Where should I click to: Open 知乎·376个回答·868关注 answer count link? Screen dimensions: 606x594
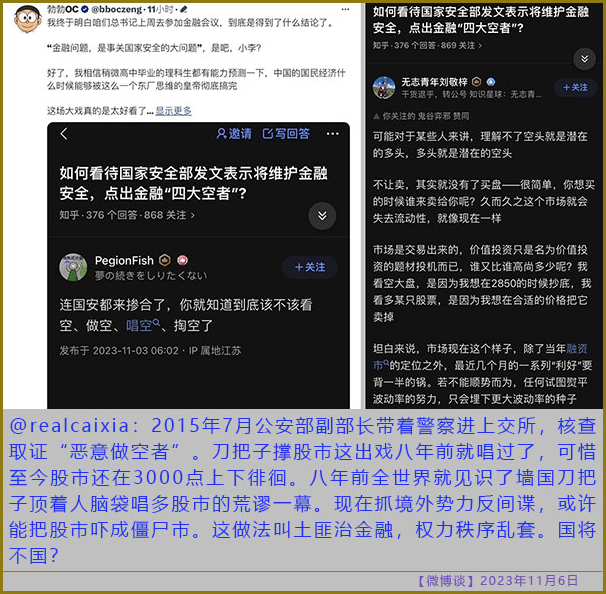point(127,215)
